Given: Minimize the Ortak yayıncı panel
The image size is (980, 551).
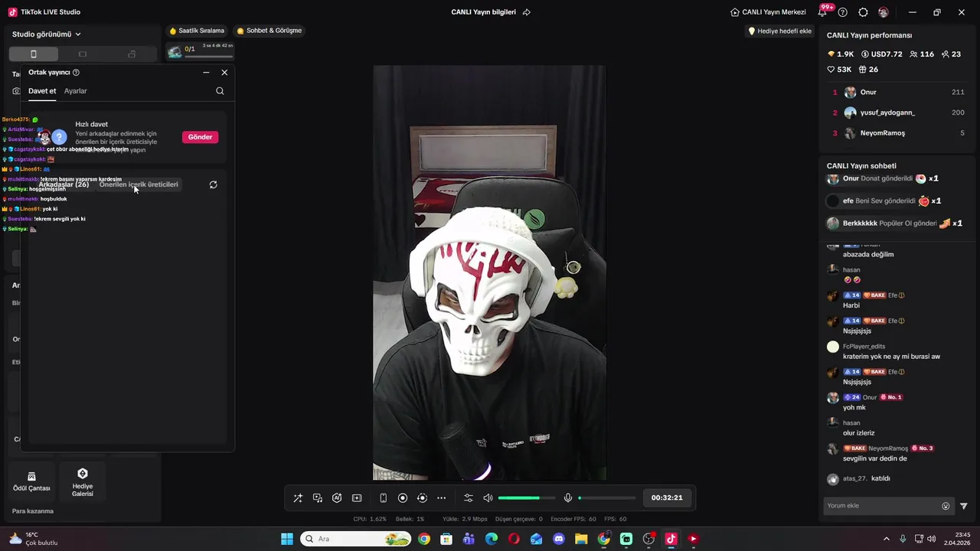Looking at the screenshot, I should click(x=206, y=72).
